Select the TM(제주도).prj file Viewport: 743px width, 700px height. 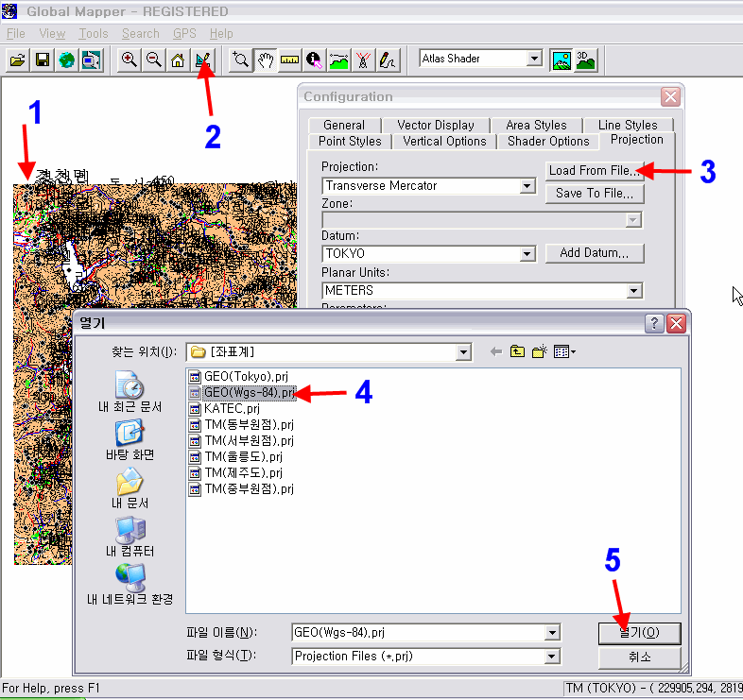click(236, 473)
